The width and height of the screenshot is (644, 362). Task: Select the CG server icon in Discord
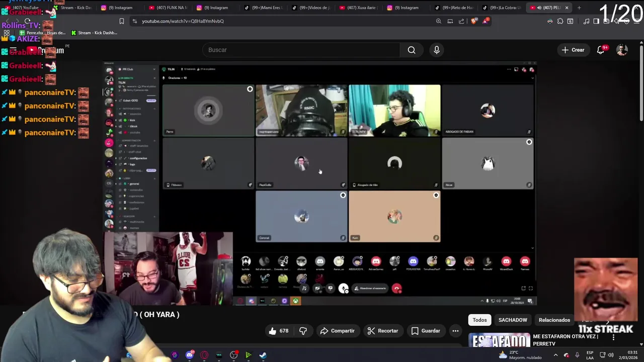109,184
